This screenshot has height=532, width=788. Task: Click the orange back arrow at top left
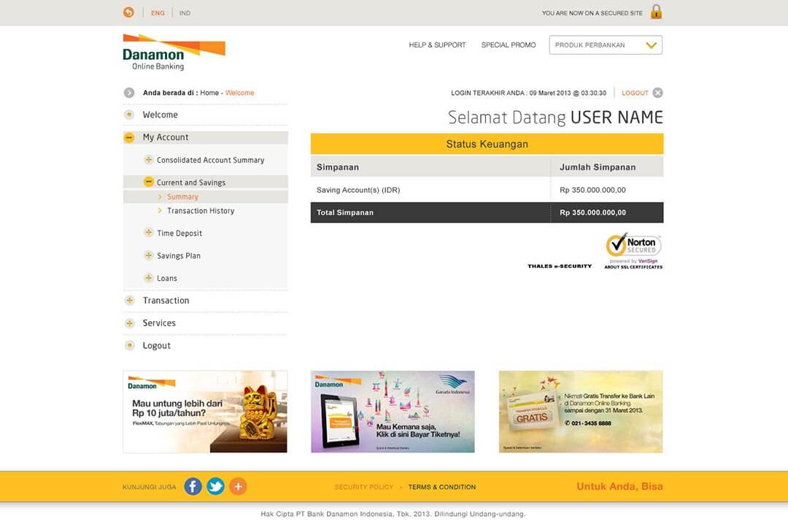128,12
